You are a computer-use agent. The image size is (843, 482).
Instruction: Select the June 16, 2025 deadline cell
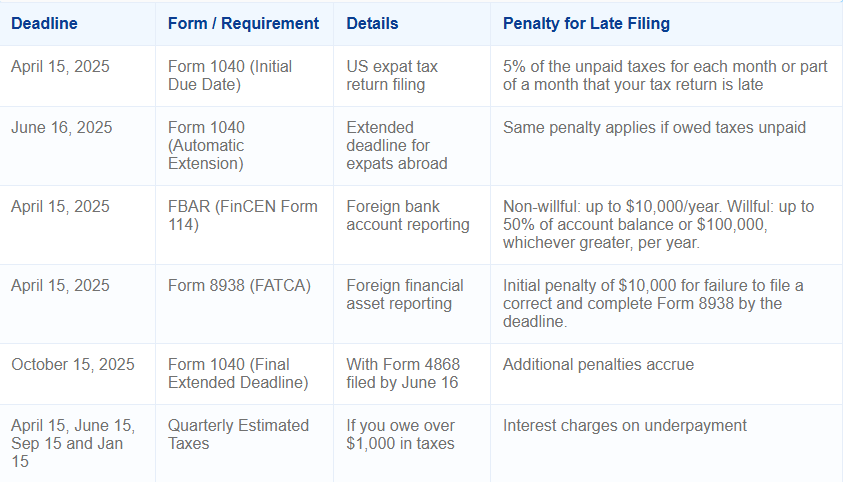62,128
